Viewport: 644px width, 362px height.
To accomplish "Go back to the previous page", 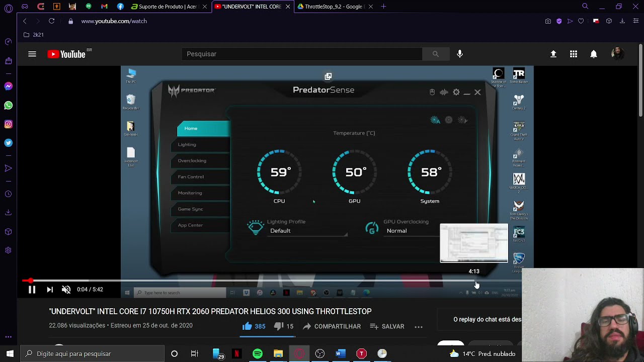I will (25, 21).
